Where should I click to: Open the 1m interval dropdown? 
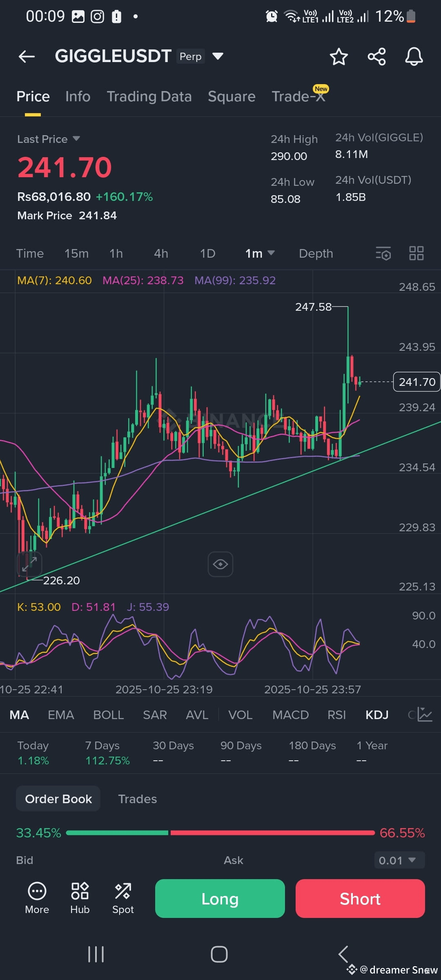click(x=260, y=254)
